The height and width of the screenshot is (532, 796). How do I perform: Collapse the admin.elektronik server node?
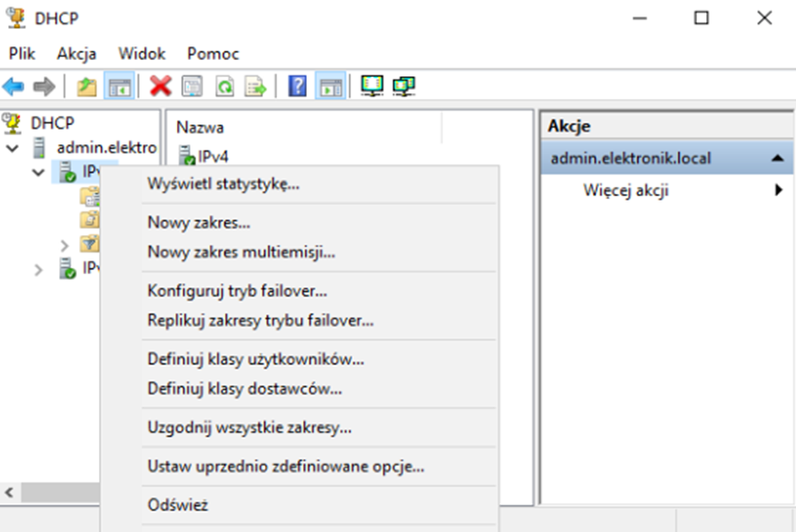(13, 147)
